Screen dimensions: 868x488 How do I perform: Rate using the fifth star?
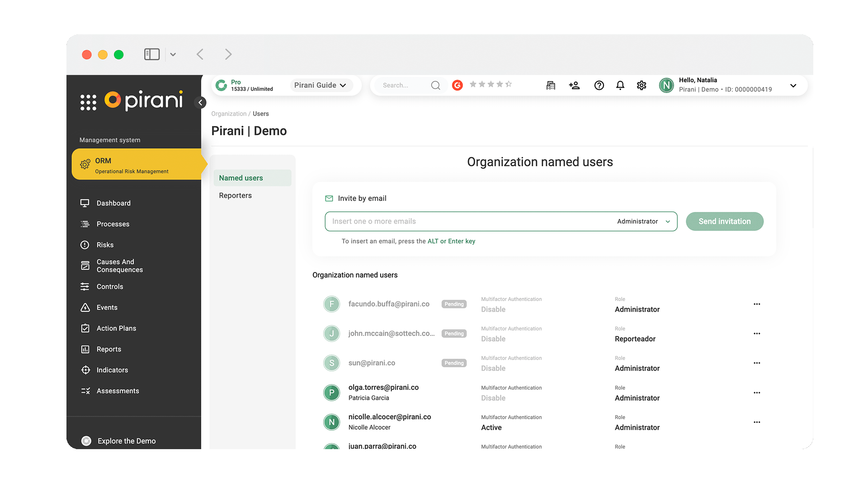coord(509,84)
